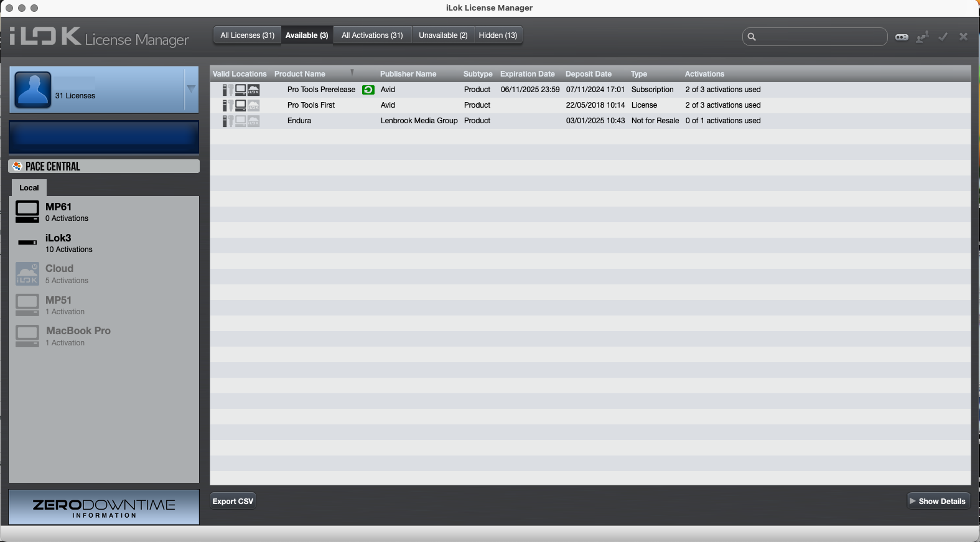Expand Show Details disclosure triangle

(912, 501)
